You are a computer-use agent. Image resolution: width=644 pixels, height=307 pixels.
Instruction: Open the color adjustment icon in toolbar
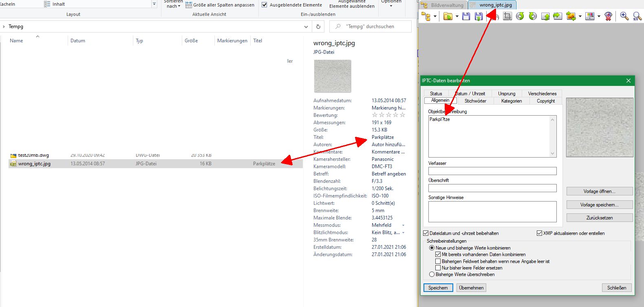point(590,16)
